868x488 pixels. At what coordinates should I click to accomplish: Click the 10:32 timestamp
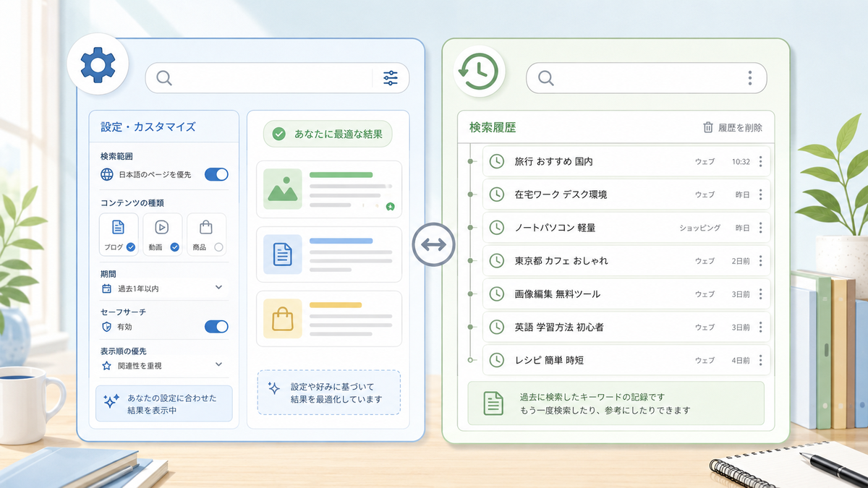[741, 162]
